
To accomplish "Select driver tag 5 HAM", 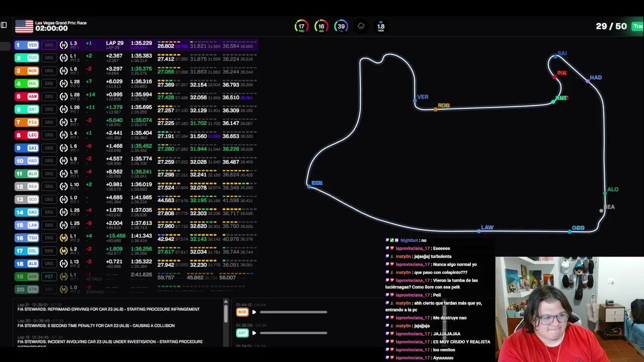I will [27, 97].
